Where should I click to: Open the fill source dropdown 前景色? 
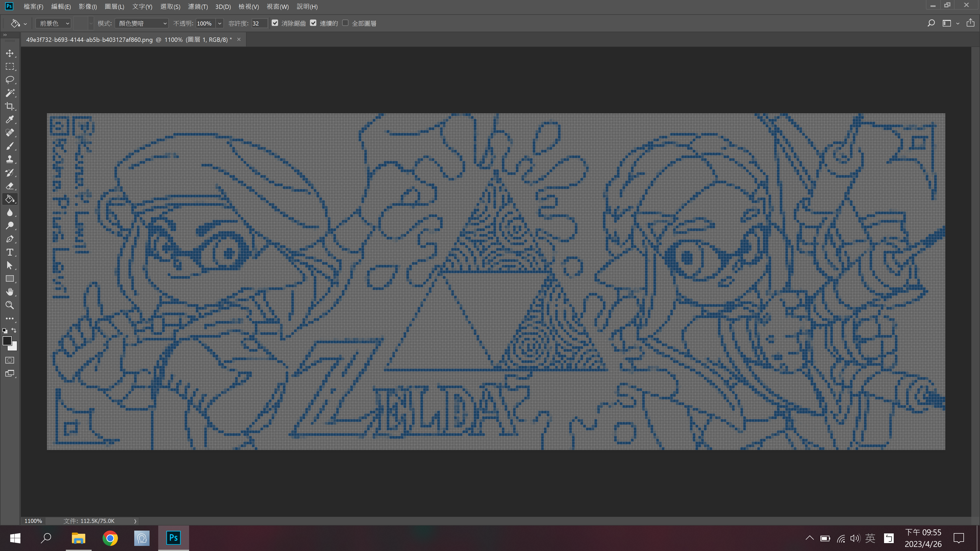click(x=53, y=23)
